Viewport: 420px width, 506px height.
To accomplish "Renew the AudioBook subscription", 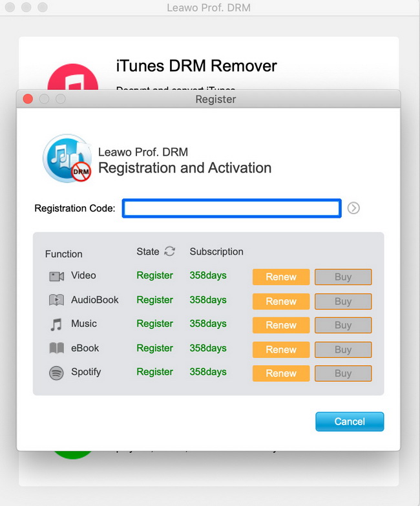I will [x=281, y=301].
